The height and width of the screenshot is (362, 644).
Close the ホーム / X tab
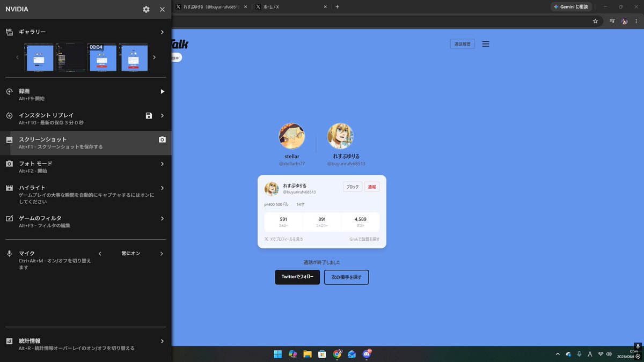pos(325,7)
